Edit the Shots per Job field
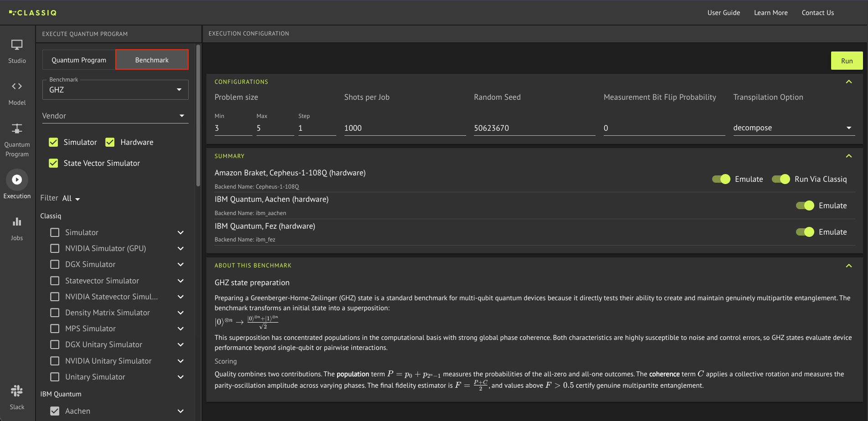This screenshot has width=868, height=421. tap(405, 128)
